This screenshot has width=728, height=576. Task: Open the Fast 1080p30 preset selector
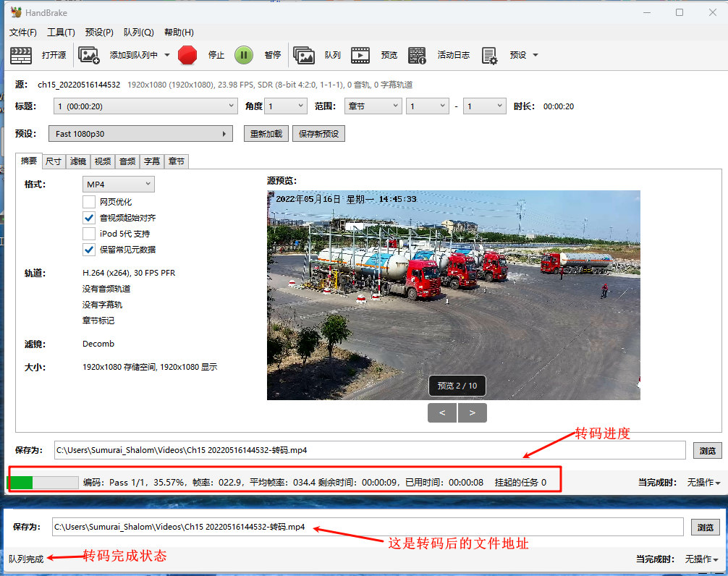click(140, 134)
